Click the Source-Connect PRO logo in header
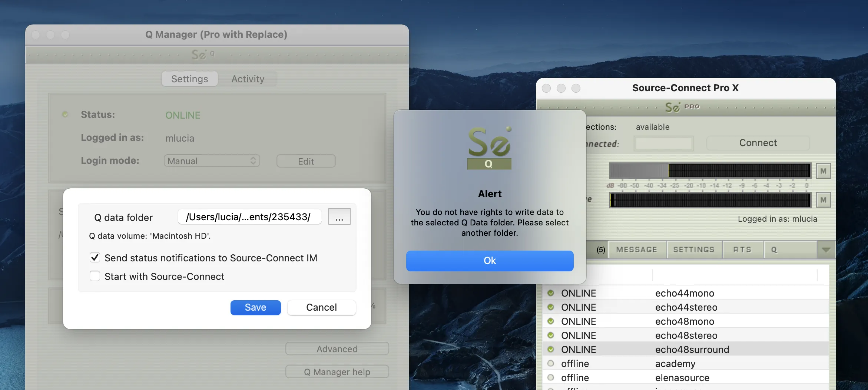The height and width of the screenshot is (390, 868). click(x=682, y=107)
